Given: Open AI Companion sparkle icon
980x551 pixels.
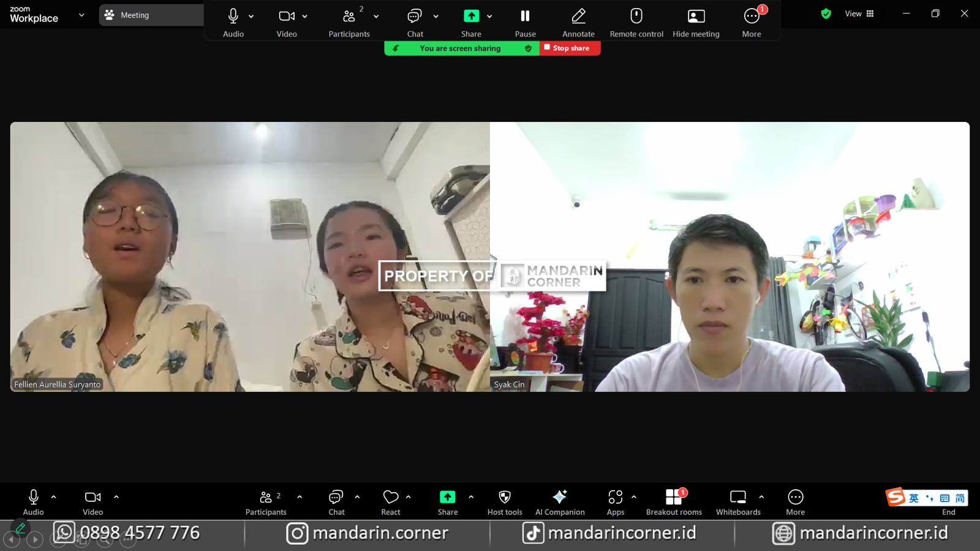Looking at the screenshot, I should pos(559,497).
